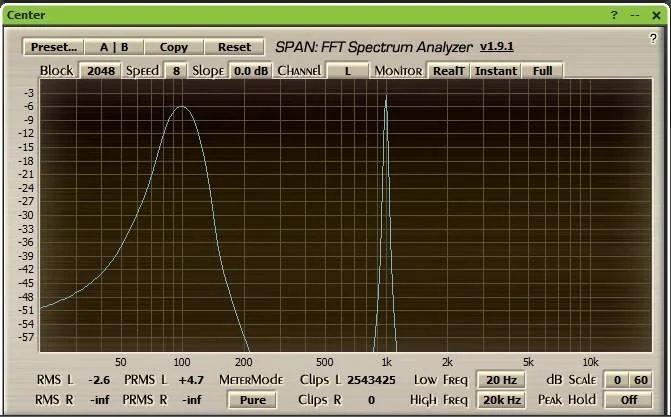Screen dimensions: 671x417
Task: Click the Copy button
Action: point(173,47)
